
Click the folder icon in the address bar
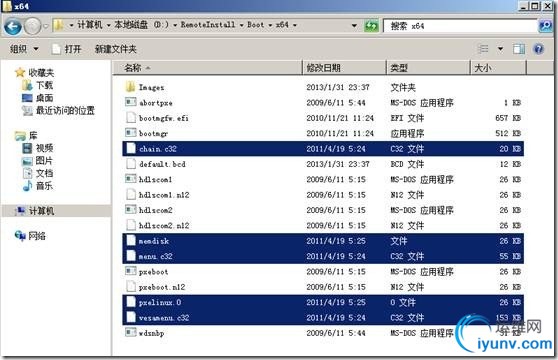(59, 25)
